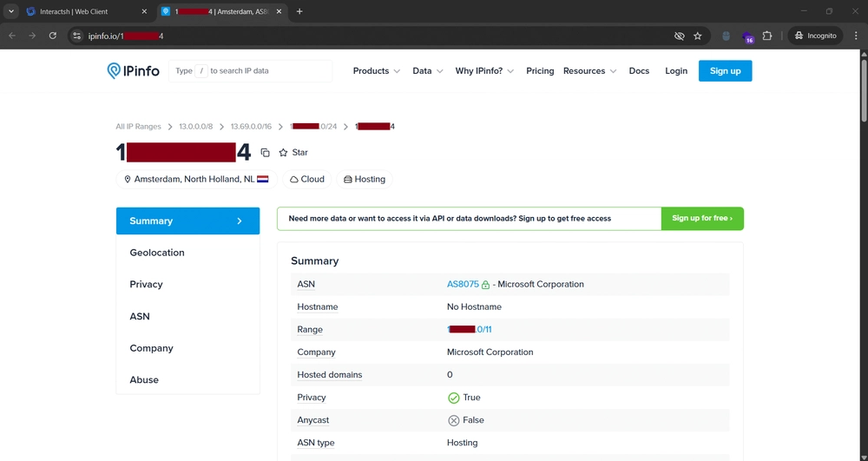Expand the Why IPinfo? menu

tap(484, 71)
